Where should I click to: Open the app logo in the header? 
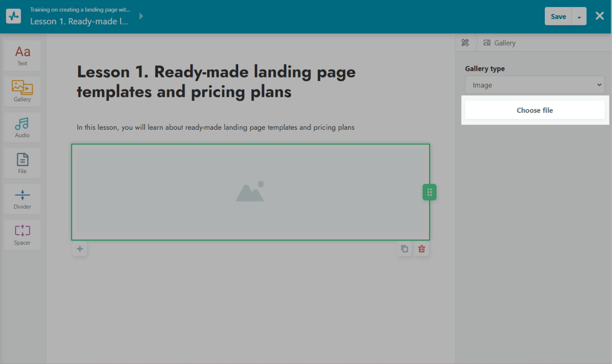click(13, 16)
